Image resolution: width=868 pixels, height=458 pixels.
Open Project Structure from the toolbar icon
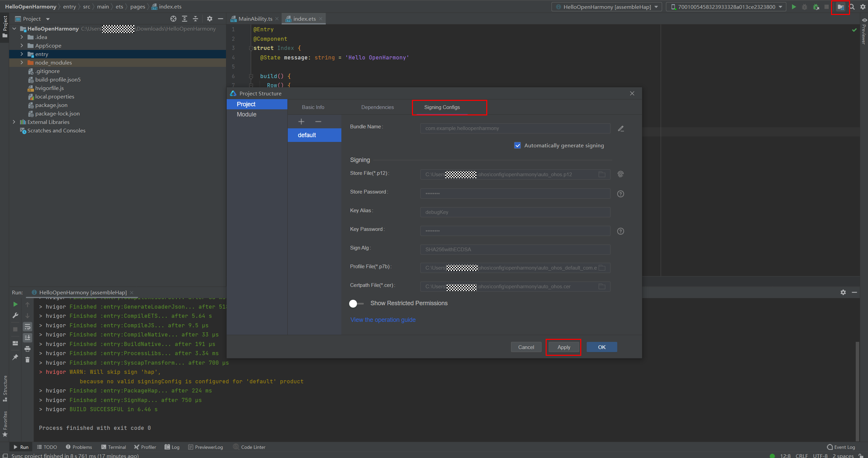(x=841, y=7)
